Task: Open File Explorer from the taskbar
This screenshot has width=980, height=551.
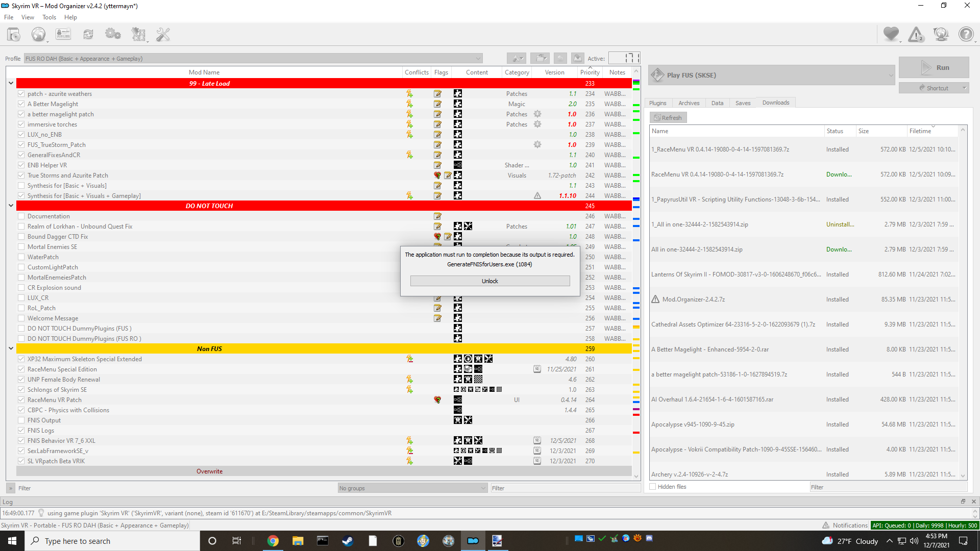Action: coord(298,541)
